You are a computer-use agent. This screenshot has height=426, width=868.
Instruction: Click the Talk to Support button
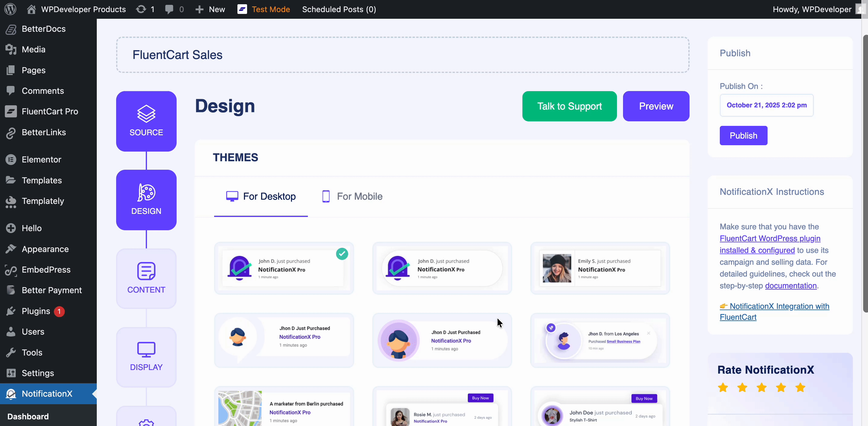click(x=569, y=106)
